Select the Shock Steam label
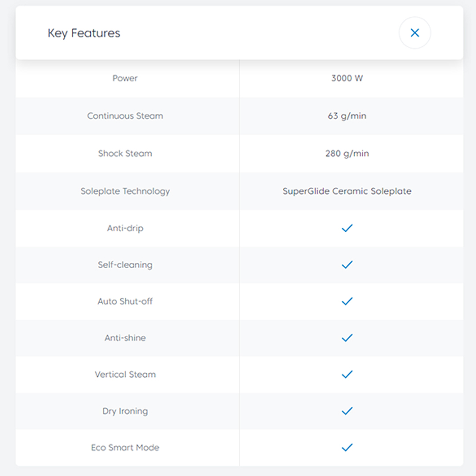 pyautogui.click(x=125, y=154)
